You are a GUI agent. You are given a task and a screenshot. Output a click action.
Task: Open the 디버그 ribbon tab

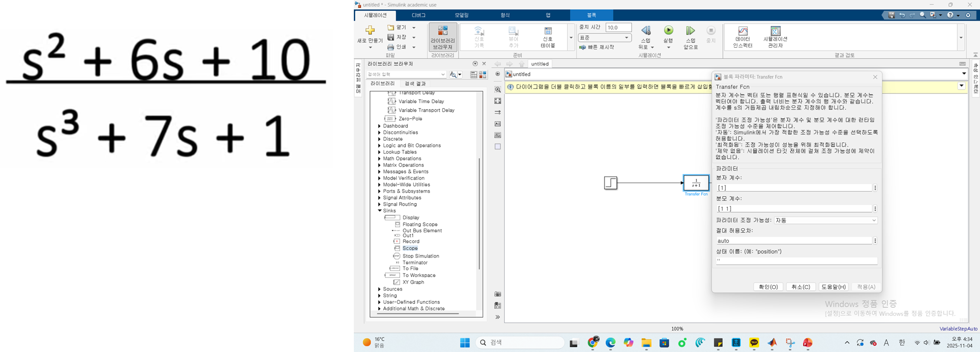point(418,15)
